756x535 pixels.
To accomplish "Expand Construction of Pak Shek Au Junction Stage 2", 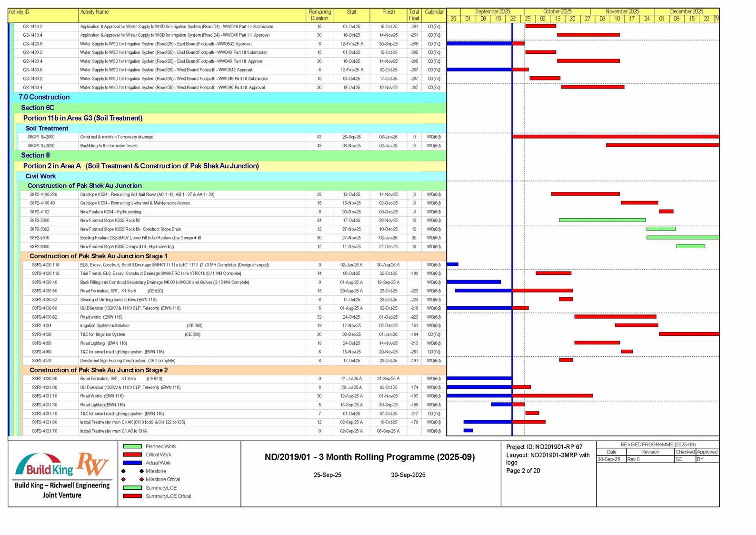I will 99,370.
